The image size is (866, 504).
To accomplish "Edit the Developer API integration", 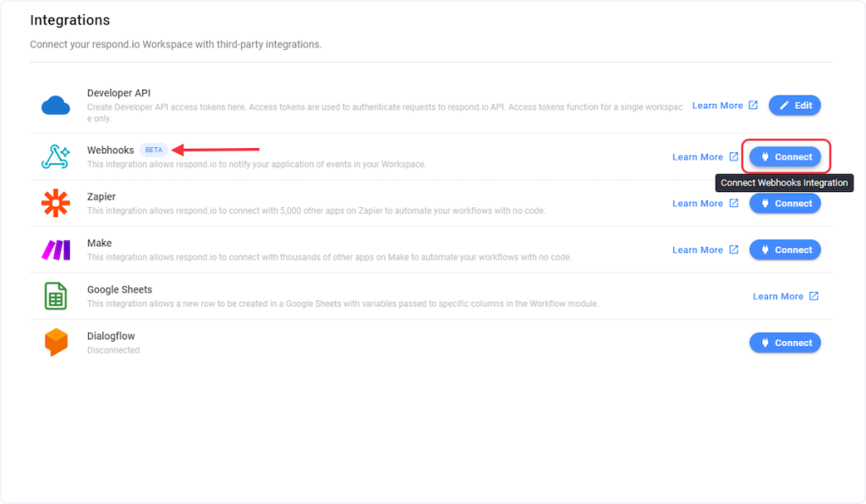I will click(794, 106).
